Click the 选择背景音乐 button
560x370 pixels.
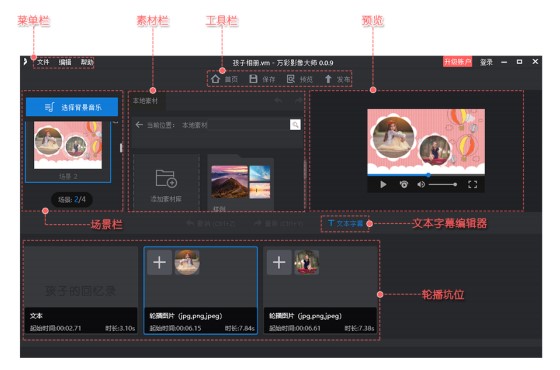(x=72, y=107)
